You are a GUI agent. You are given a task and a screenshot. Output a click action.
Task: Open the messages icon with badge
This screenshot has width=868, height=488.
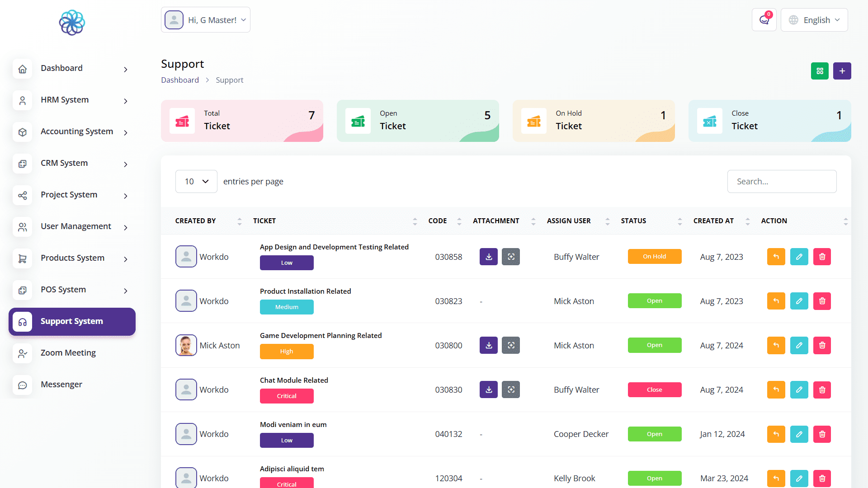point(764,20)
